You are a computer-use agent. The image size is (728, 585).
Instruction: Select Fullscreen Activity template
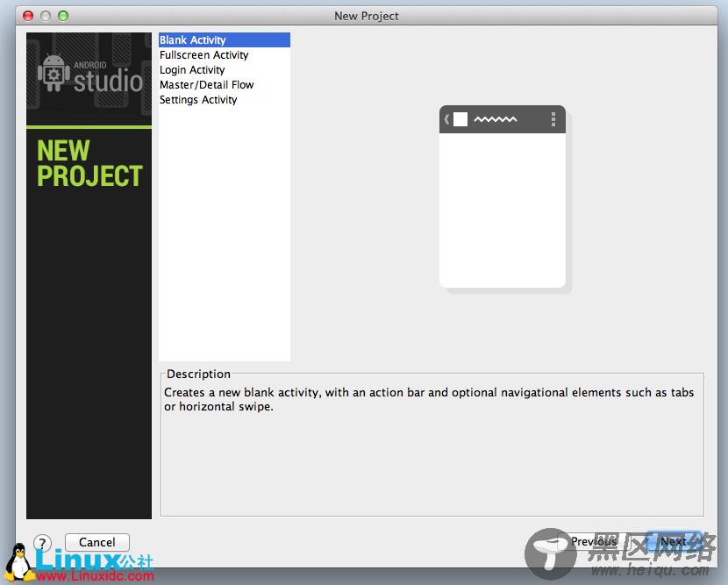tap(225, 54)
